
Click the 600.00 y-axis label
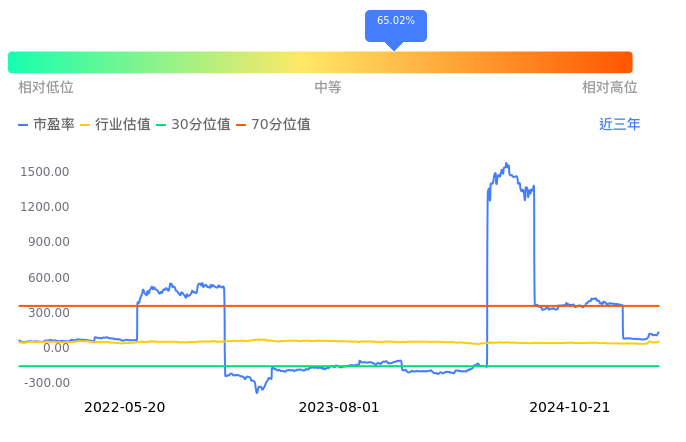tap(47, 278)
